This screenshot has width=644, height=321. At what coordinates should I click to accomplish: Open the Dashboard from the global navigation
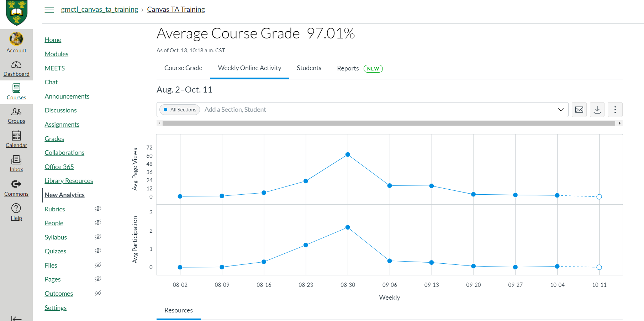click(16, 69)
